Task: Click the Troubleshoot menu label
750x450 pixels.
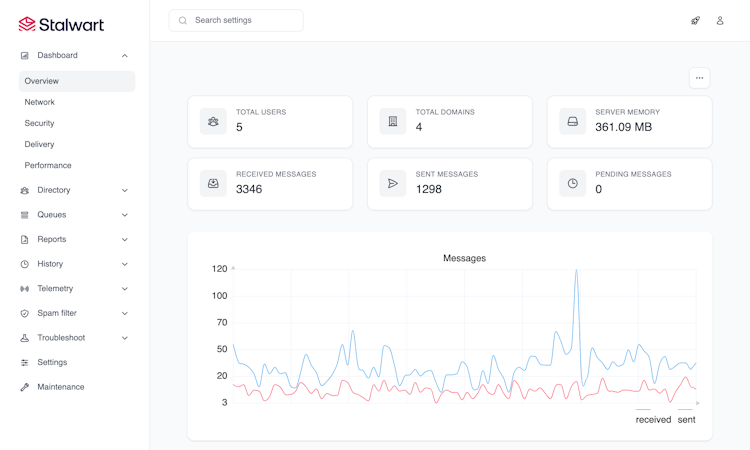Action: pyautogui.click(x=61, y=338)
